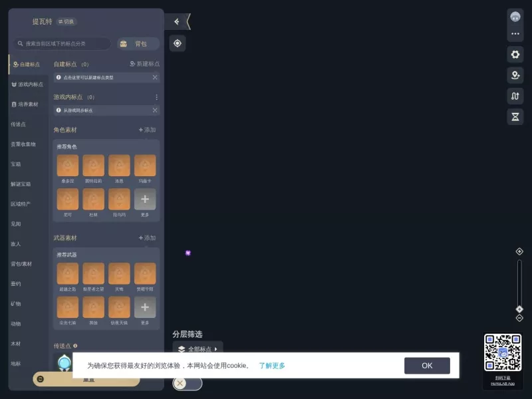Expand the 全部标点 layer filter dropdown

pyautogui.click(x=198, y=348)
